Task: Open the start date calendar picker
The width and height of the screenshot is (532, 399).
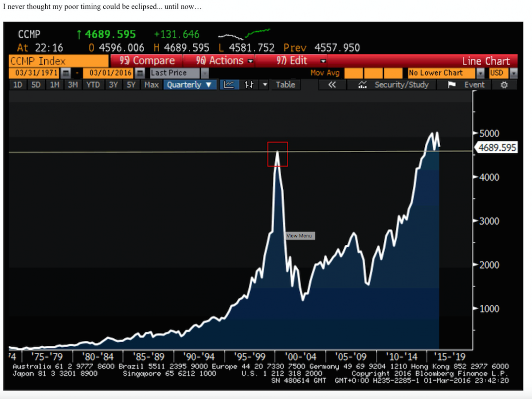Action: pyautogui.click(x=65, y=73)
